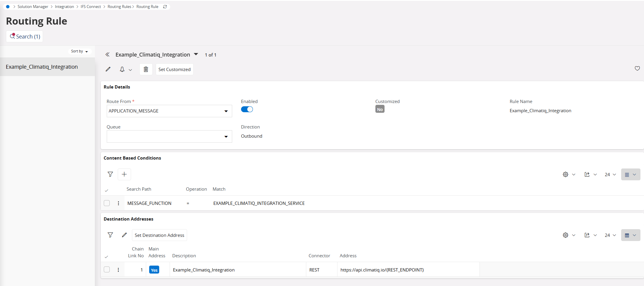Image resolution: width=644 pixels, height=286 pixels.
Task: Open the kebab menu on the MESSAGE_FUNCTION row
Action: click(118, 203)
